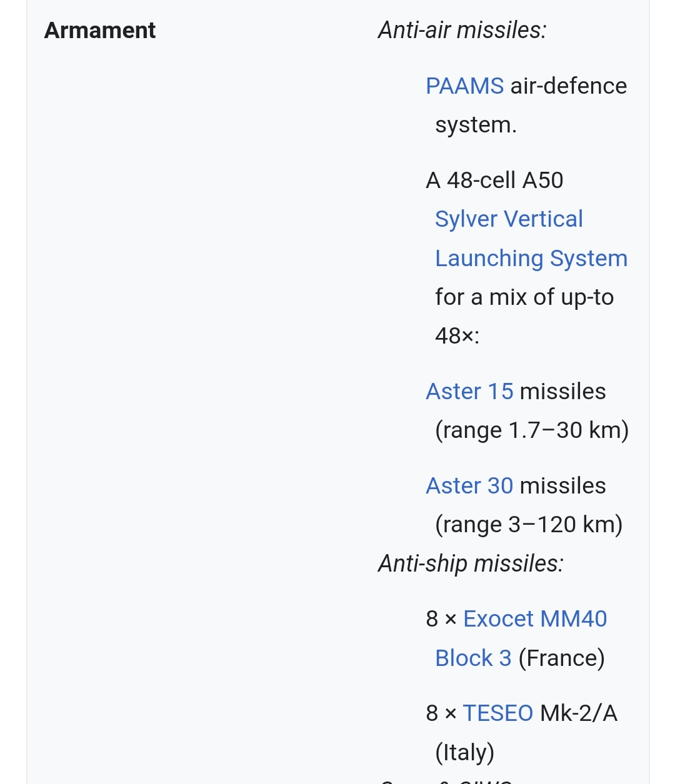Click the "A 48-cell A50" text

pos(494,181)
